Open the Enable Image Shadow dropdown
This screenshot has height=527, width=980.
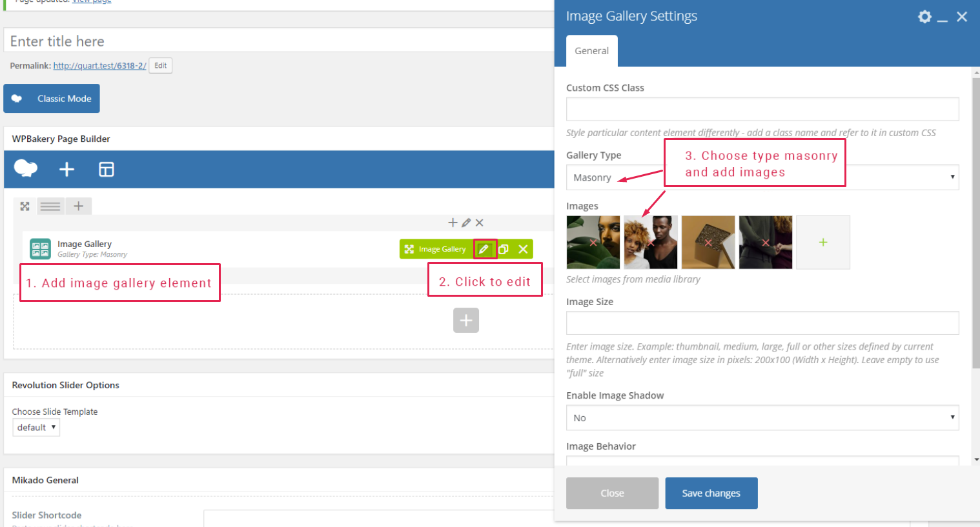(762, 418)
